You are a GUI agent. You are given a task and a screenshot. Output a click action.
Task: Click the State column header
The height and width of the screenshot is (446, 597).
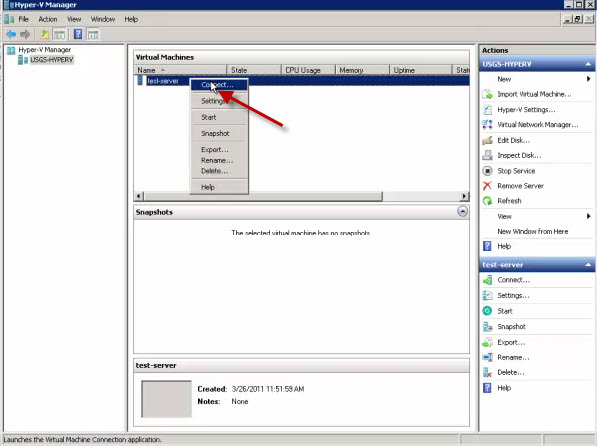click(x=254, y=70)
